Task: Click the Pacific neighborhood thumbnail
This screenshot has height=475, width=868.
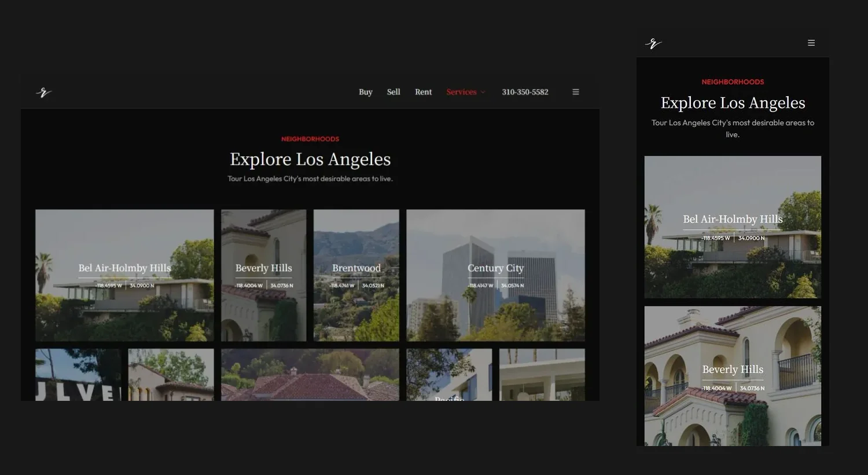Action: (x=449, y=375)
